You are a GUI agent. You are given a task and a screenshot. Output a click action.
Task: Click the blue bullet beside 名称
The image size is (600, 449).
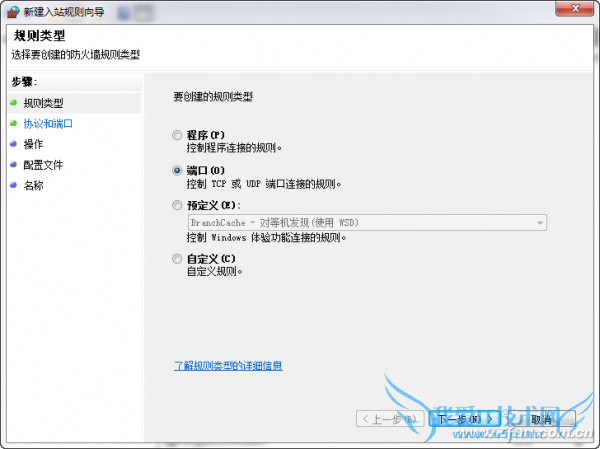tap(14, 185)
